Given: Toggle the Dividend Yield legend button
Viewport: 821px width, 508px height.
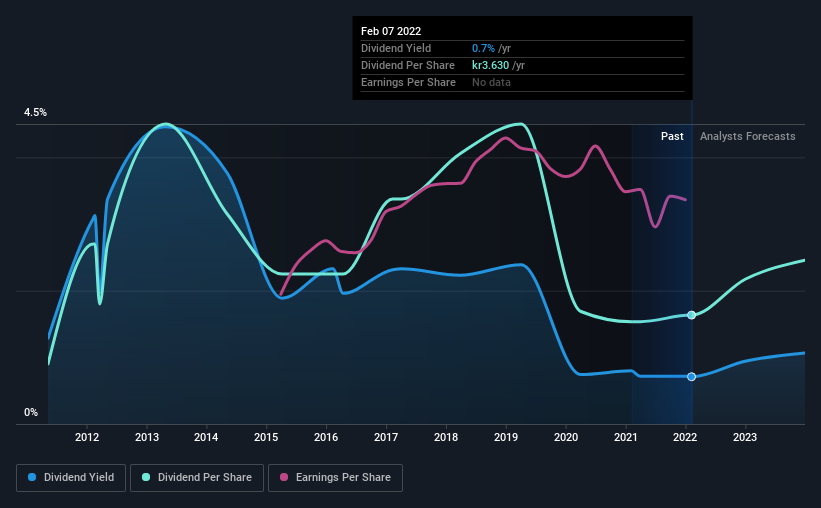Looking at the screenshot, I should pyautogui.click(x=71, y=478).
